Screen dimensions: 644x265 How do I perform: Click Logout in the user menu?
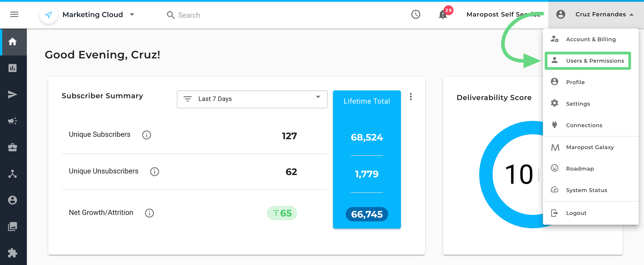pyautogui.click(x=576, y=213)
